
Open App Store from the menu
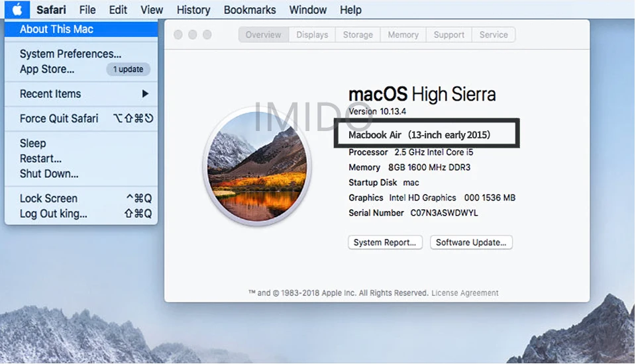[47, 69]
